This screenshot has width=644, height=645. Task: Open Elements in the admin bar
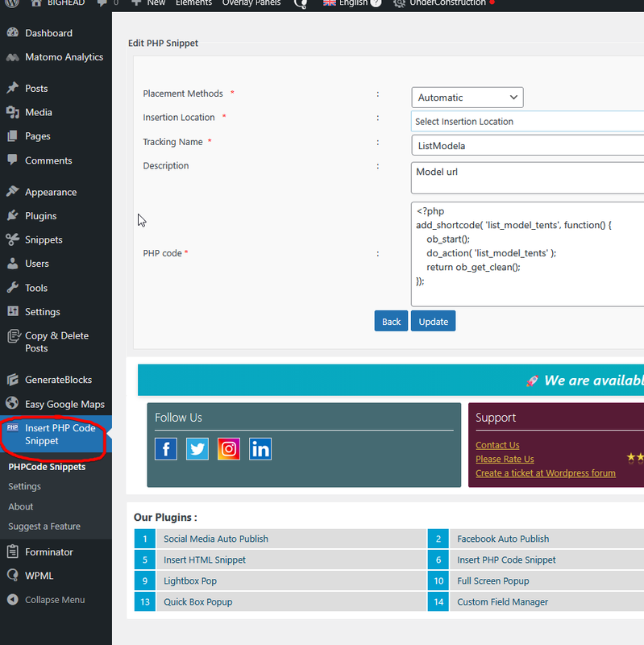pos(193,3)
